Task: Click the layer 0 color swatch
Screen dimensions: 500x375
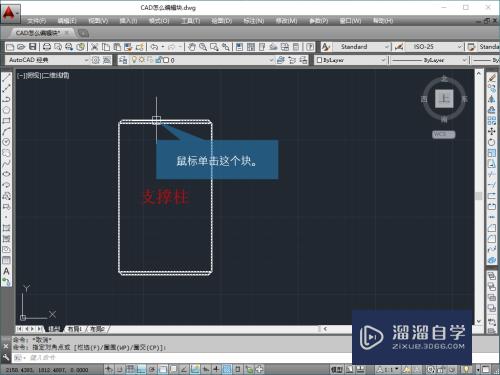Action: tap(166, 60)
